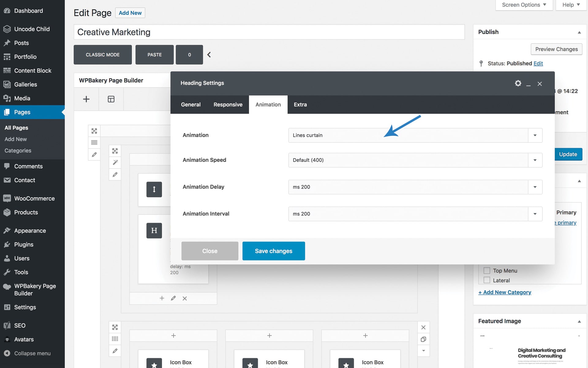
Task: Click the empty space element icon
Action: (154, 189)
